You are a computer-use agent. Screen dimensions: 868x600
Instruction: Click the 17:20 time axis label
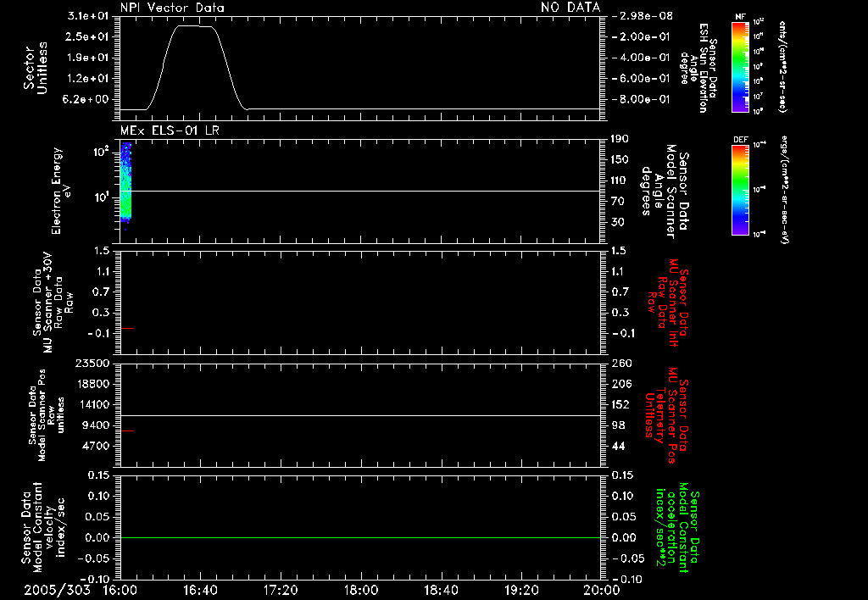tap(281, 590)
